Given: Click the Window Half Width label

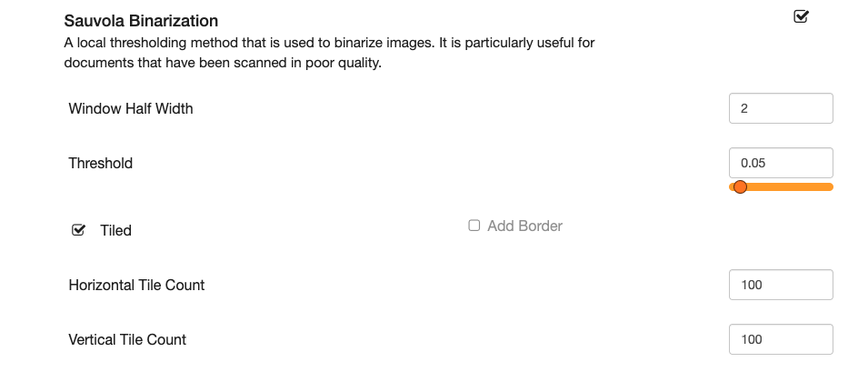Looking at the screenshot, I should click(x=131, y=109).
